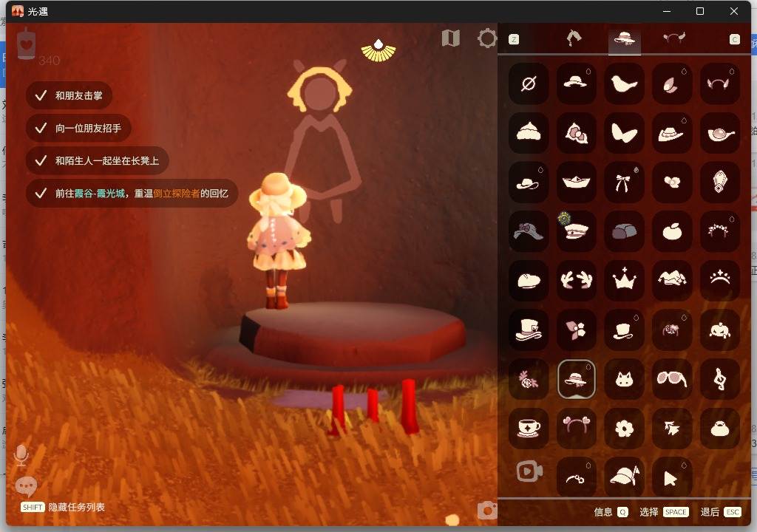Select the crown with a star on top
Image resolution: width=757 pixels, height=532 pixels.
pos(624,281)
